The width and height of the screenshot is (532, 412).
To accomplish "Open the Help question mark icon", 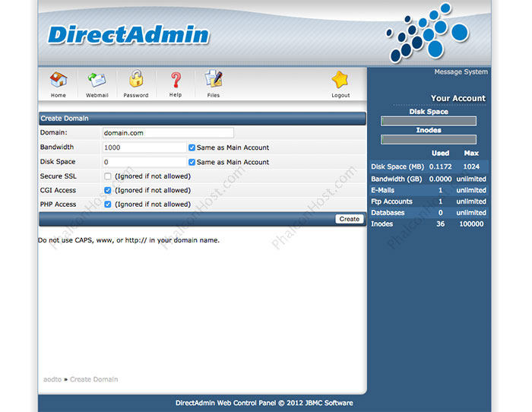I will [176, 80].
